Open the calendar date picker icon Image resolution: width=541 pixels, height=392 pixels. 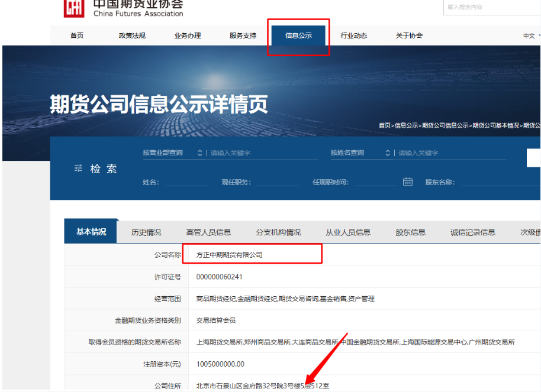407,182
